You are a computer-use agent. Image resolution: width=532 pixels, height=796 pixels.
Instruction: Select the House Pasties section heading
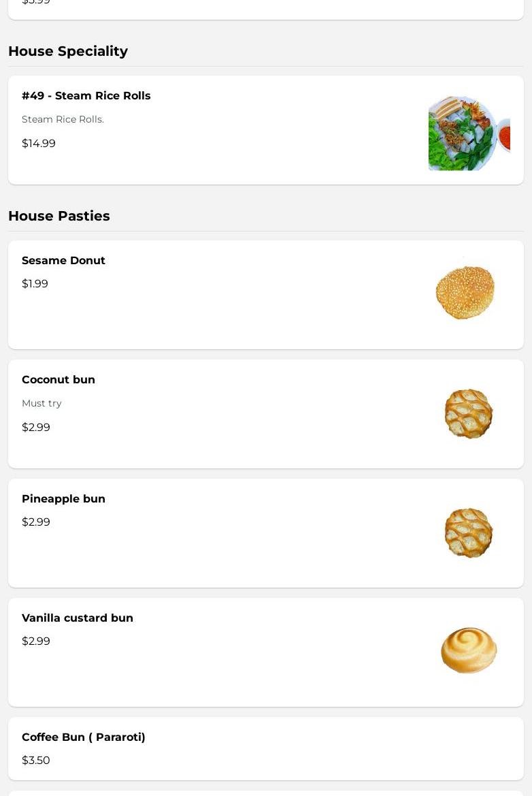point(59,216)
